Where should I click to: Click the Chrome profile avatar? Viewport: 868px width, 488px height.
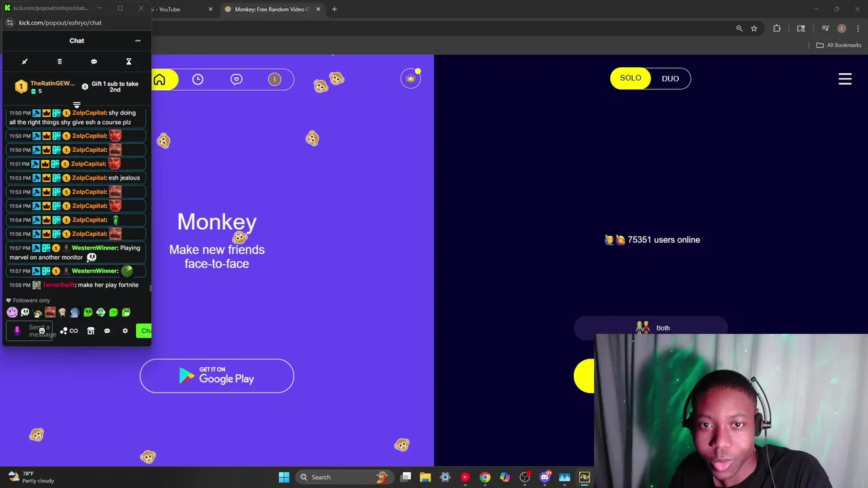pos(842,28)
